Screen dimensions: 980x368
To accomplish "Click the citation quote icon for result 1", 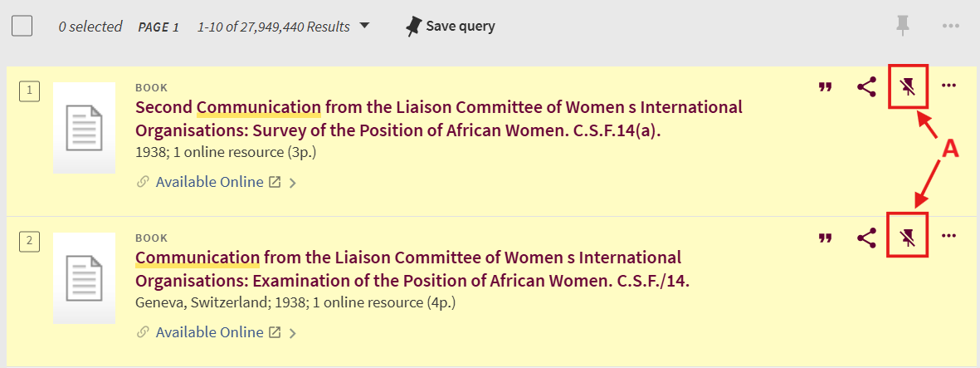I will 825,87.
